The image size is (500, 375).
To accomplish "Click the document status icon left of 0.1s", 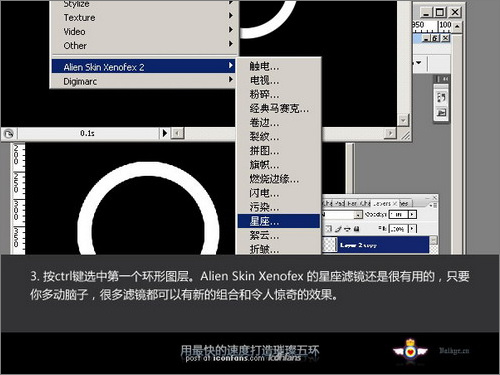I will 9,134.
